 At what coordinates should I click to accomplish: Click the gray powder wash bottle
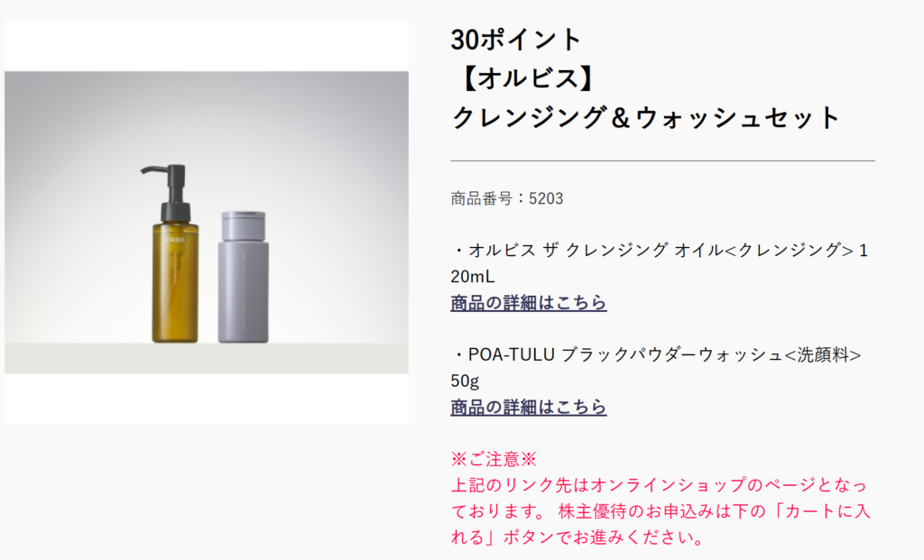243,277
